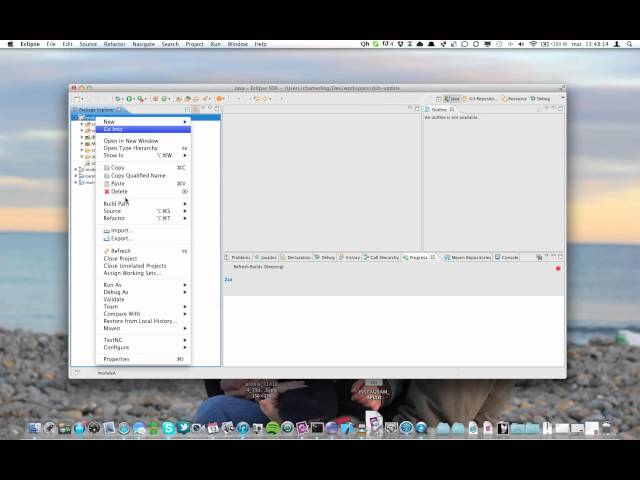Open the Configure submenu
The image size is (640, 480).
pyautogui.click(x=143, y=347)
